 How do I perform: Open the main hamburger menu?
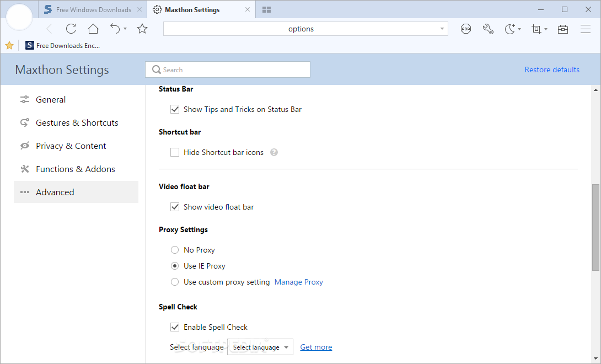586,29
